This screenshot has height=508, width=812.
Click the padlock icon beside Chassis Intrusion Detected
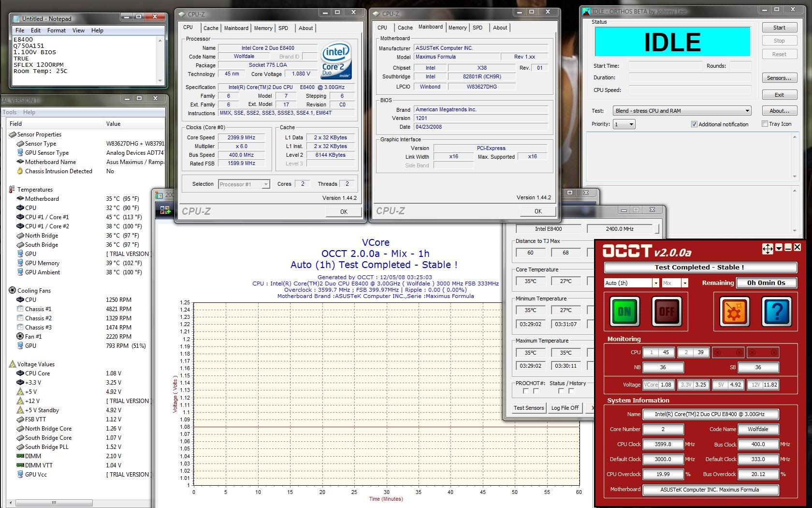[20, 171]
